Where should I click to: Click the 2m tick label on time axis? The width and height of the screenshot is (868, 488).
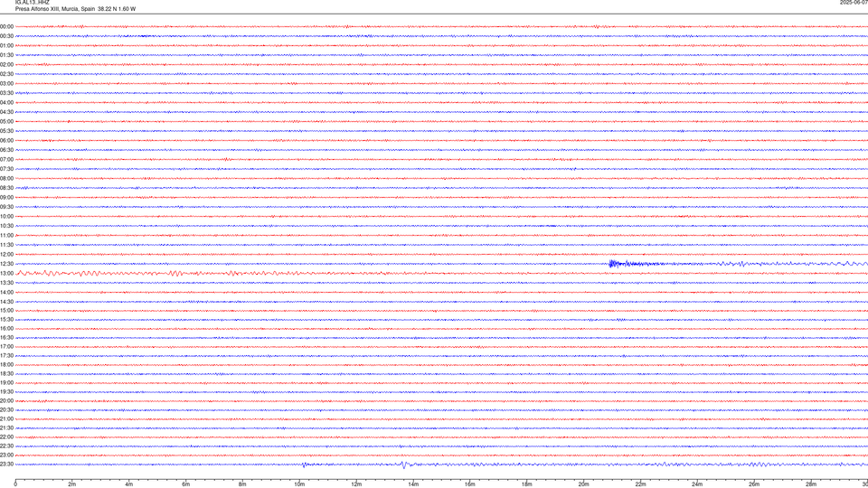click(x=72, y=484)
